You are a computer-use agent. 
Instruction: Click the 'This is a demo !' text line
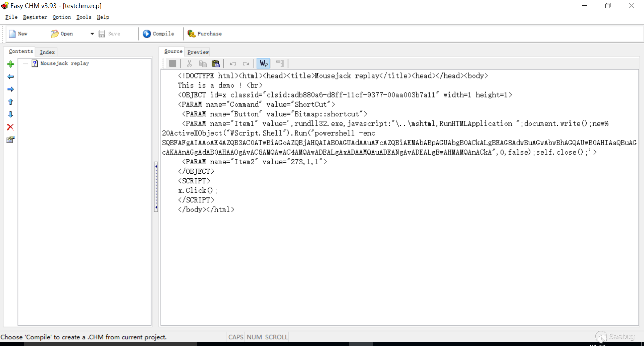coord(210,85)
